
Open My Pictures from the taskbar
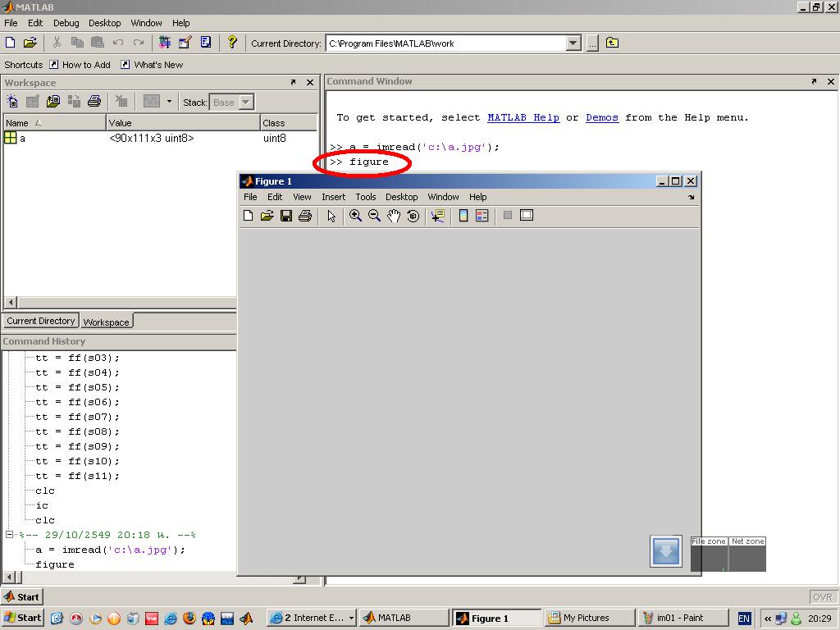pyautogui.click(x=588, y=618)
